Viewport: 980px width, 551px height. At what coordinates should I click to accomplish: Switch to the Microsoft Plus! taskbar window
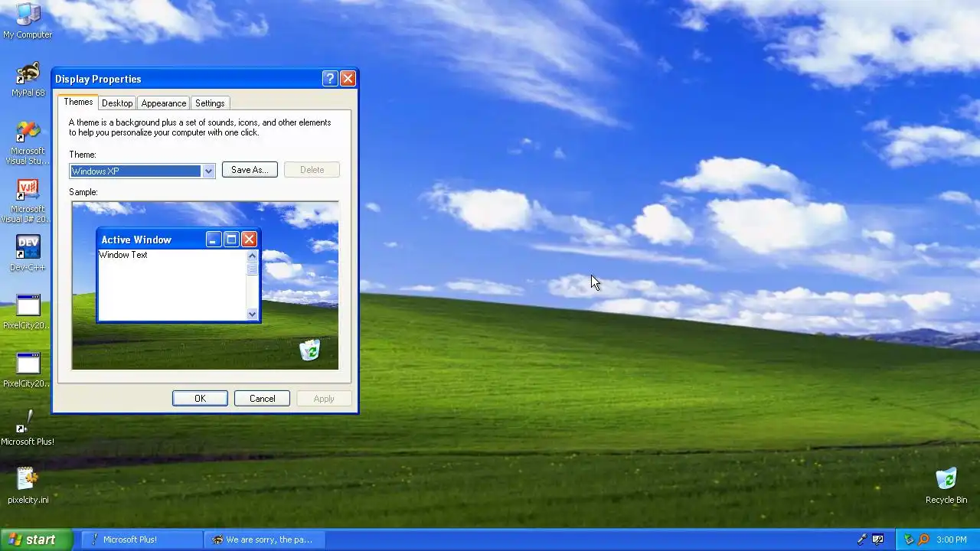tap(142, 540)
